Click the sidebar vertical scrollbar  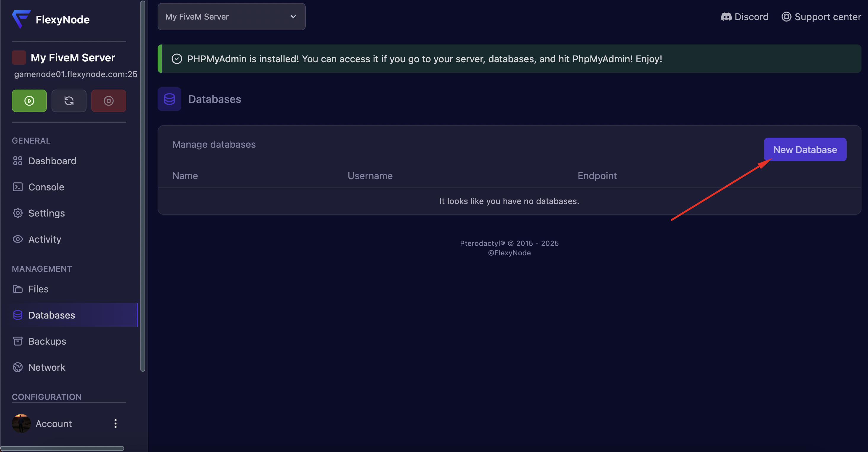pyautogui.click(x=142, y=186)
